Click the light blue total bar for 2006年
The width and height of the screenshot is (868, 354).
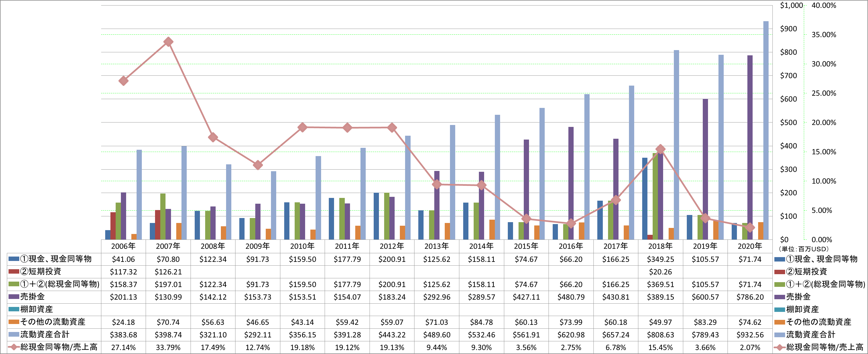tap(139, 195)
